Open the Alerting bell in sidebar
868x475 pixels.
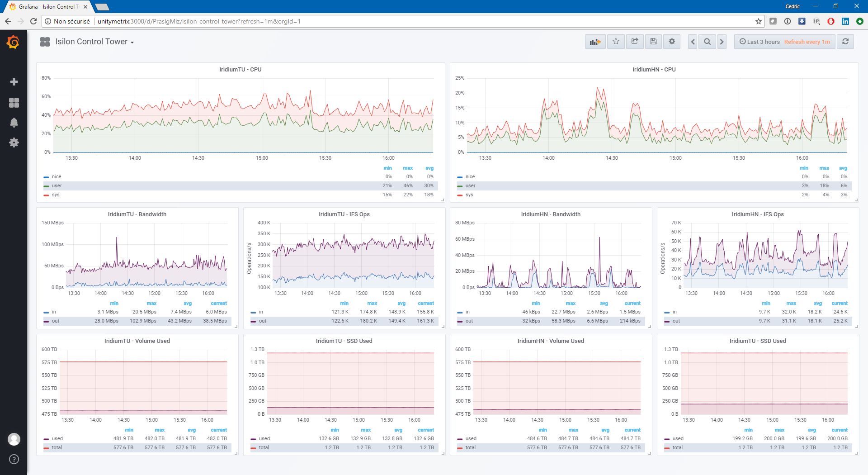point(14,123)
